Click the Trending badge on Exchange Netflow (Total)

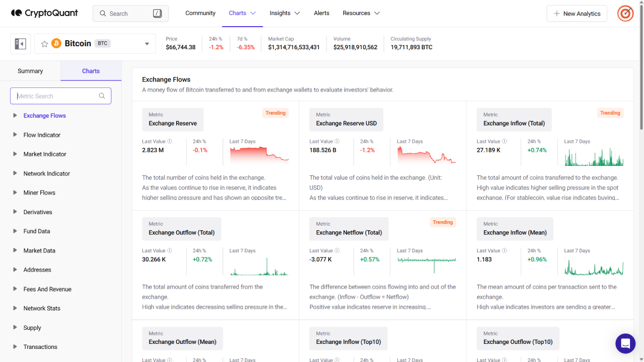pos(443,222)
